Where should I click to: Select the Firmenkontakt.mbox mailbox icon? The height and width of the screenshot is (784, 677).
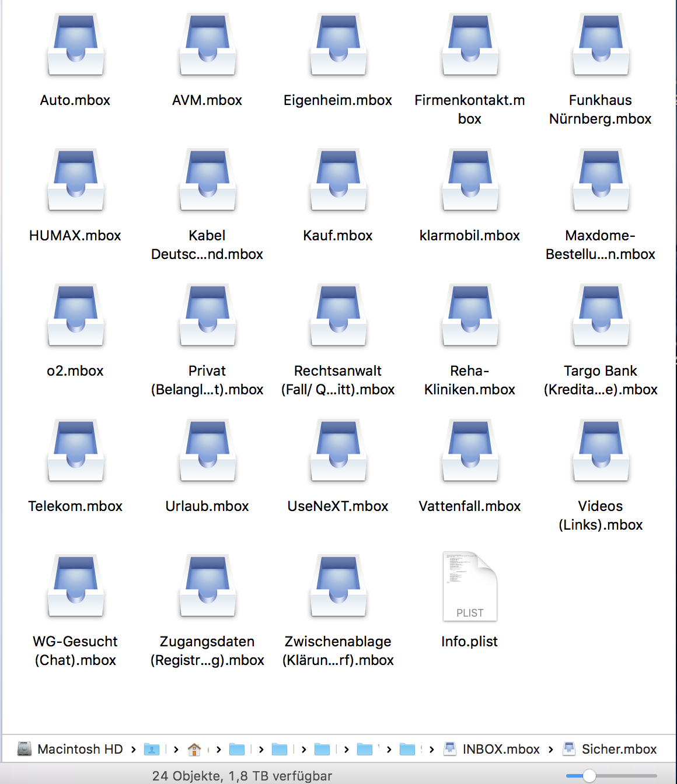pos(470,45)
